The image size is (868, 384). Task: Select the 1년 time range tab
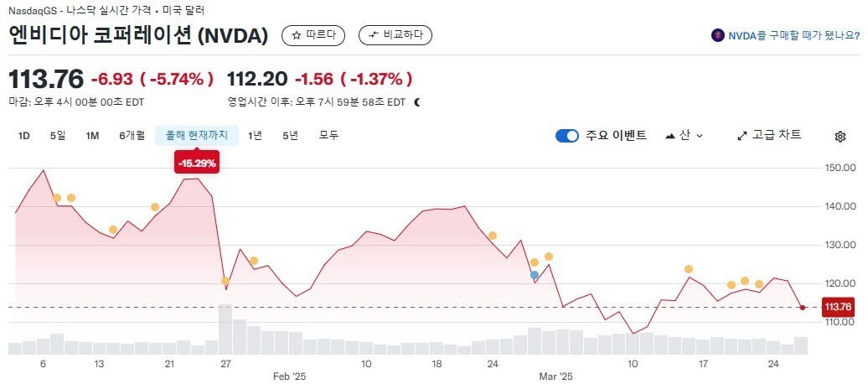(x=255, y=136)
